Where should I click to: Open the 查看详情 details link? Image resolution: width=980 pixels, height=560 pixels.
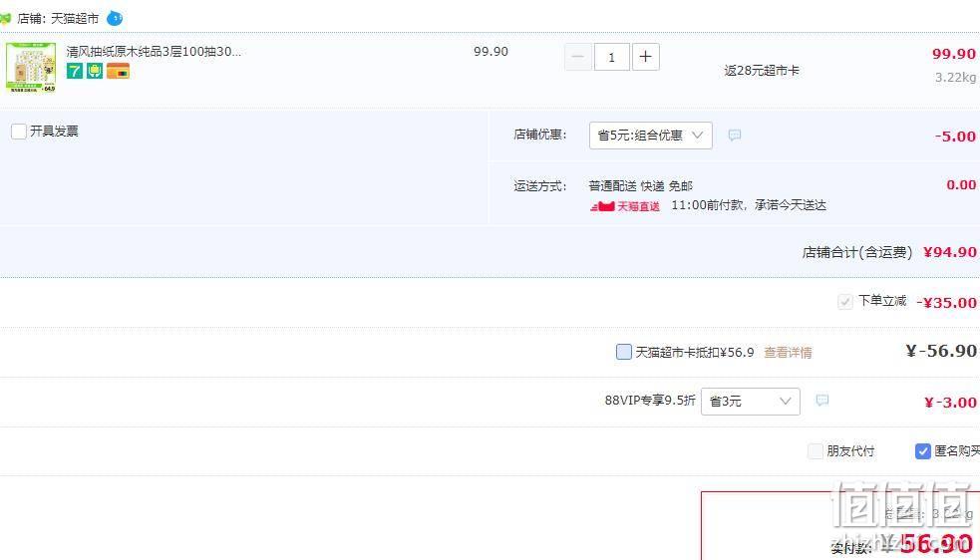[788, 353]
